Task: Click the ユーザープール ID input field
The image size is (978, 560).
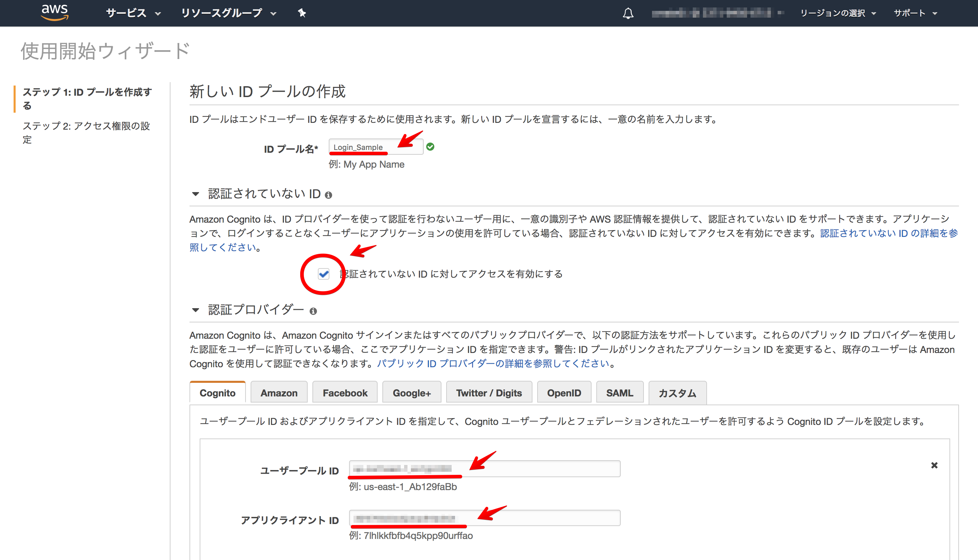Action: [x=485, y=469]
